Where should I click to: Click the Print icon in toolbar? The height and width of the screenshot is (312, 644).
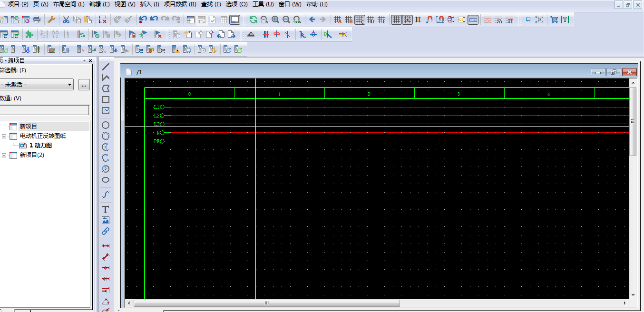(37, 19)
